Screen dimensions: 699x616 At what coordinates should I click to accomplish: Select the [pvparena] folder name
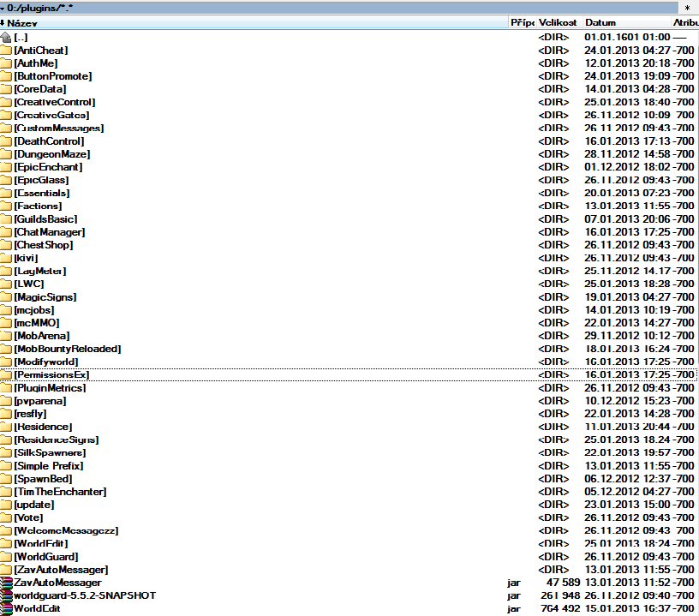(40, 401)
